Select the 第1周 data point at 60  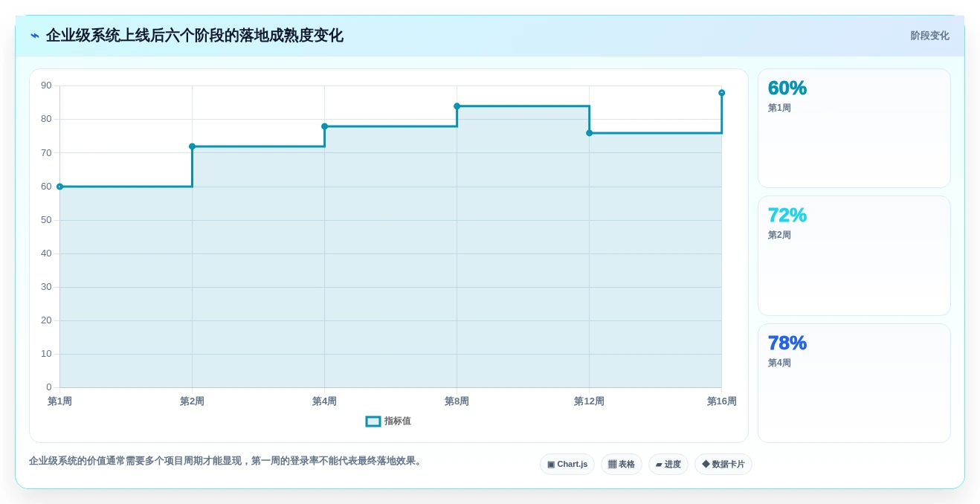[60, 187]
